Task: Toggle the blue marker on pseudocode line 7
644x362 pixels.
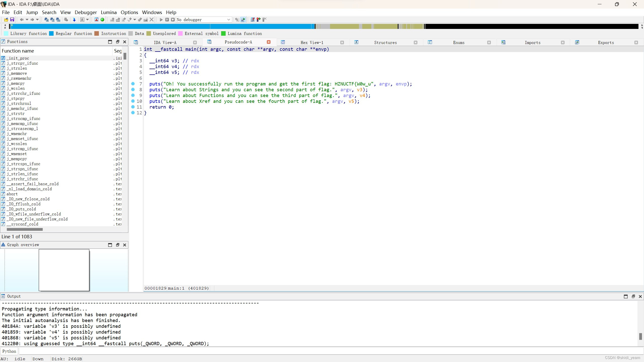Action: point(133,84)
